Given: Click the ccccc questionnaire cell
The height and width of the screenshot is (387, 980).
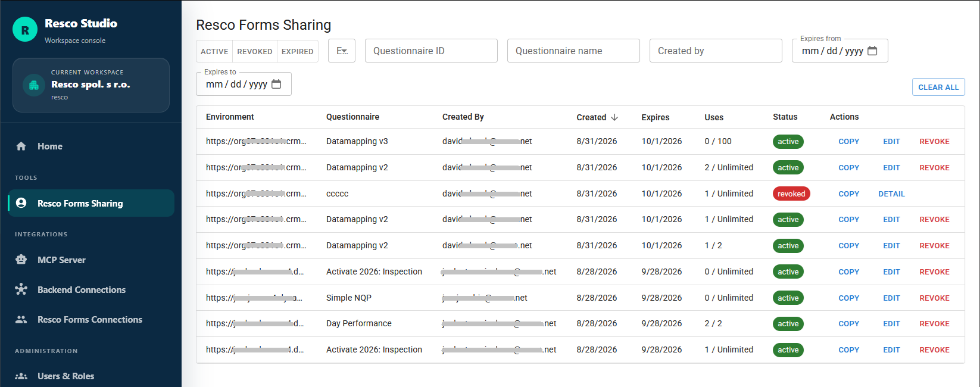Looking at the screenshot, I should [337, 193].
